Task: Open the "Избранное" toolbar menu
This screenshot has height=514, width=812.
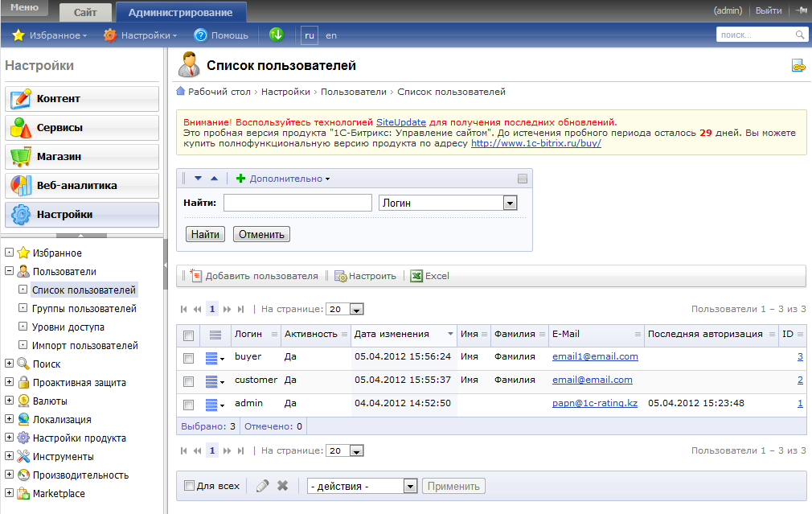Action: point(49,35)
